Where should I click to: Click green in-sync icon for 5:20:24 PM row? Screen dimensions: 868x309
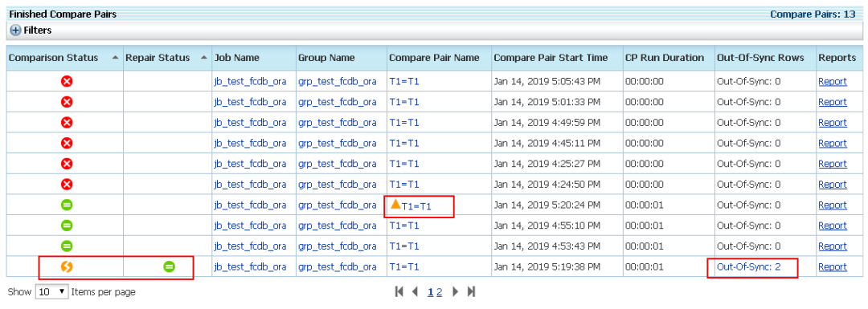67,205
